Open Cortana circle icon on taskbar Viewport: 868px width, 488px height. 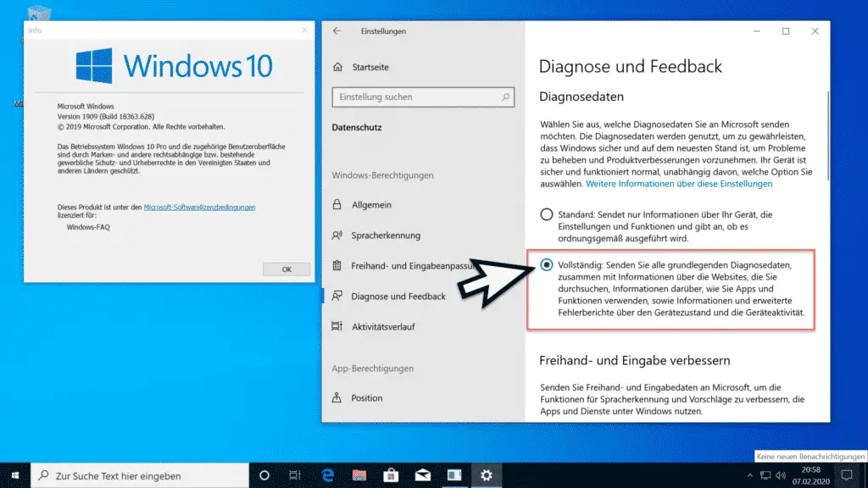[264, 475]
